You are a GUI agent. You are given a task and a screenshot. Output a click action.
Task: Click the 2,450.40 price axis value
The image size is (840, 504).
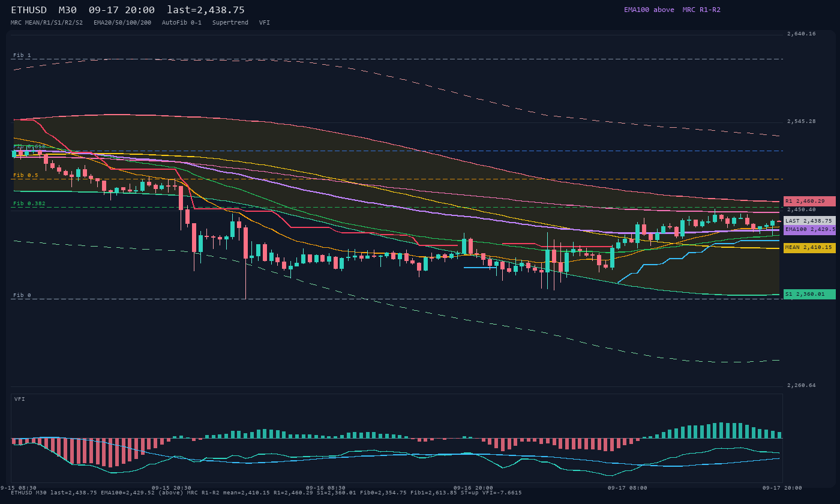pos(802,209)
